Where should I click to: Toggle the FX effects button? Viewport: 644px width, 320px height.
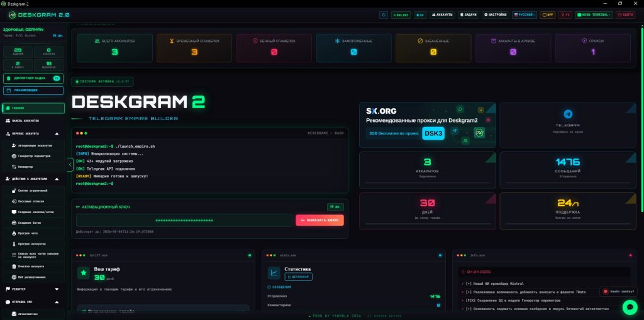tap(565, 15)
